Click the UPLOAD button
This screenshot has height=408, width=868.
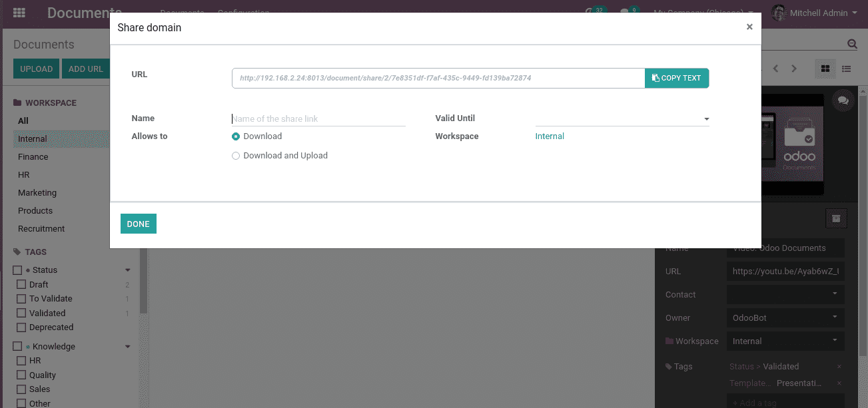pyautogui.click(x=36, y=69)
